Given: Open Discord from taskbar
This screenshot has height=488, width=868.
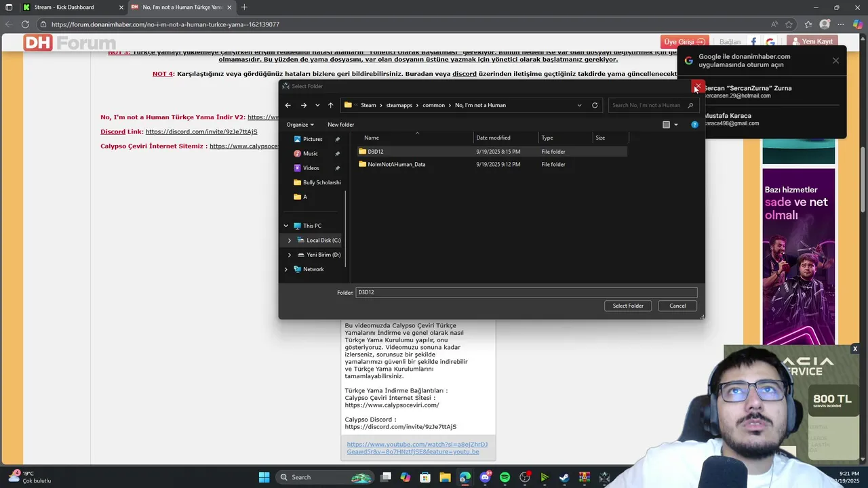Looking at the screenshot, I should point(485,477).
